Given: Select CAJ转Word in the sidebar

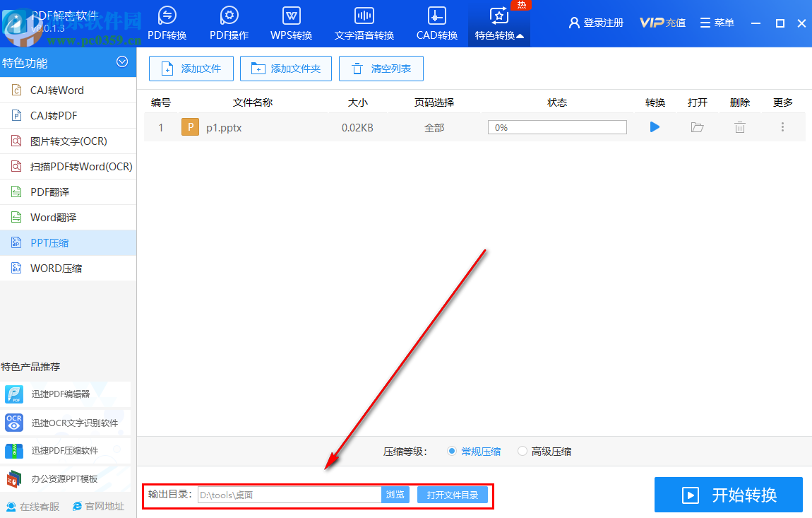Looking at the screenshot, I should [x=60, y=90].
